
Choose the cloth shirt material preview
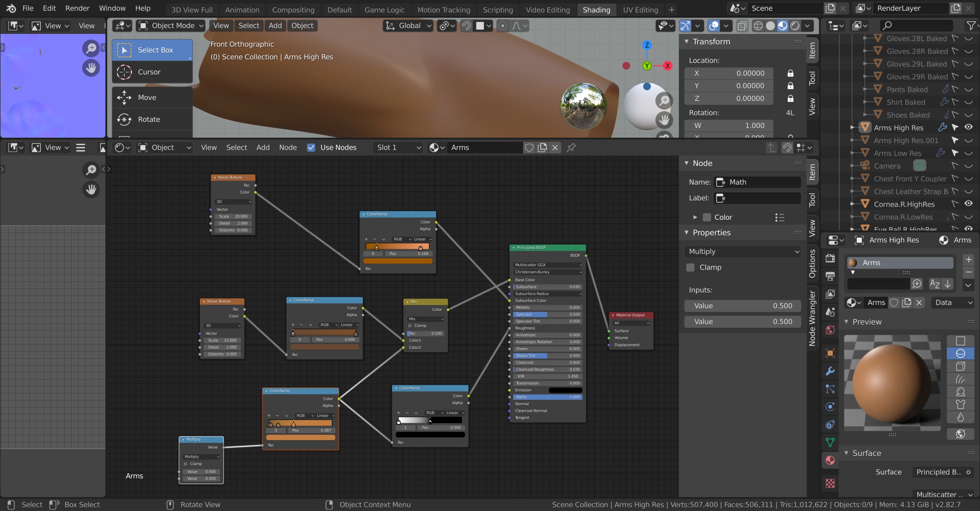tap(960, 404)
